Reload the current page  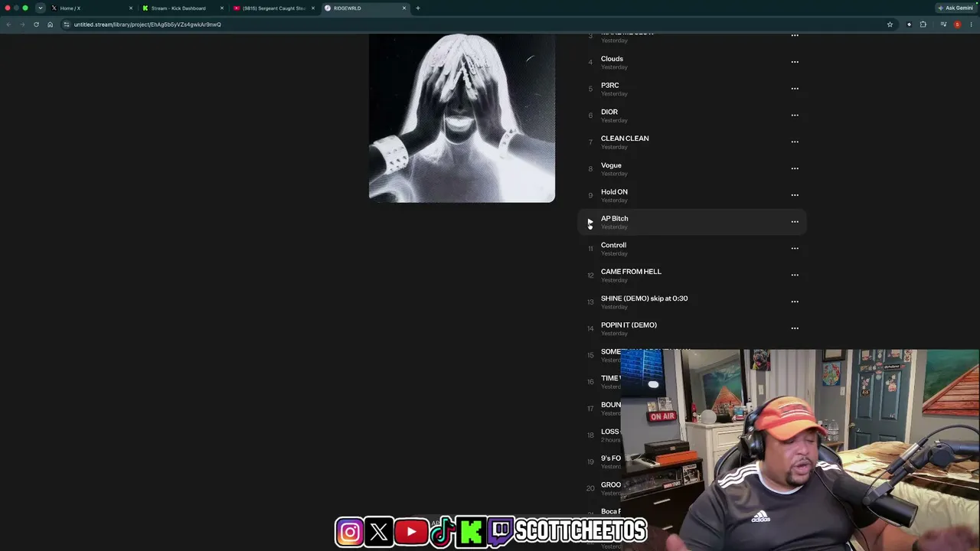tap(36, 24)
